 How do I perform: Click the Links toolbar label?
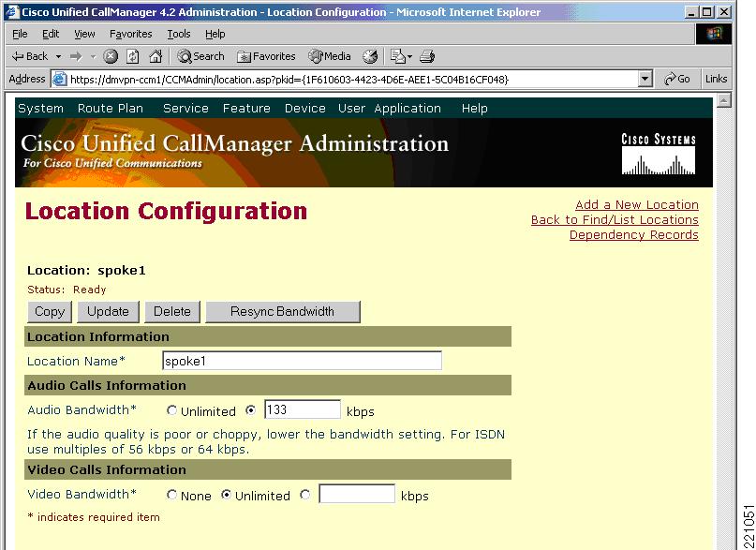pos(716,79)
